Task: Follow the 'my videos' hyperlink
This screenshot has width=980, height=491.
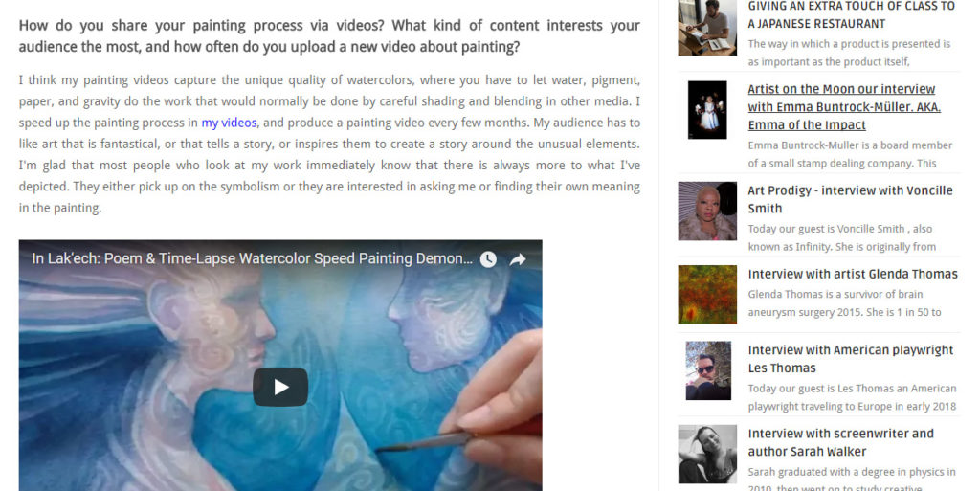Action: pos(229,123)
